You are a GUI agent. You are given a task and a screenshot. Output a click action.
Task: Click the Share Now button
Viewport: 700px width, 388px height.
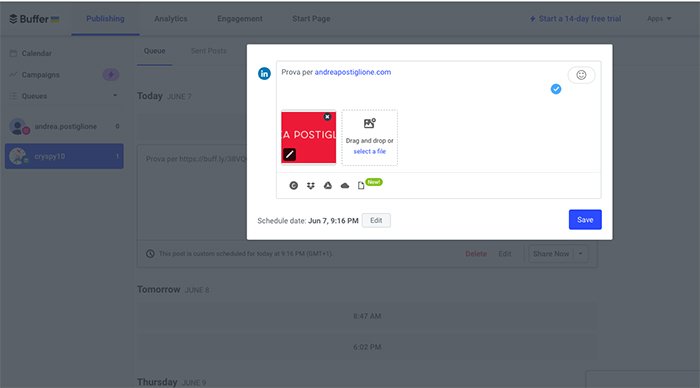pos(551,254)
